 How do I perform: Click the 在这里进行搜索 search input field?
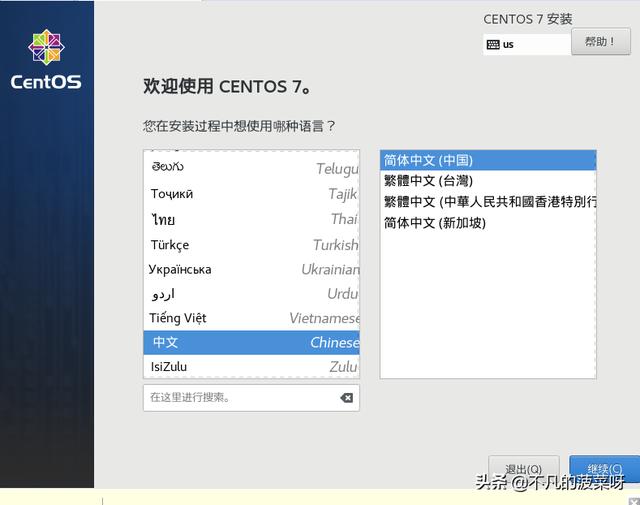(251, 398)
